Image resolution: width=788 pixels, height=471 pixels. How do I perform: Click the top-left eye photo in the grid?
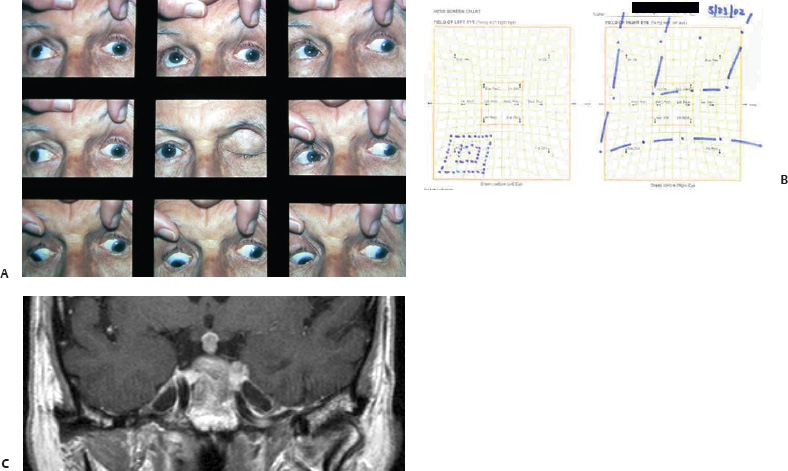78,38
